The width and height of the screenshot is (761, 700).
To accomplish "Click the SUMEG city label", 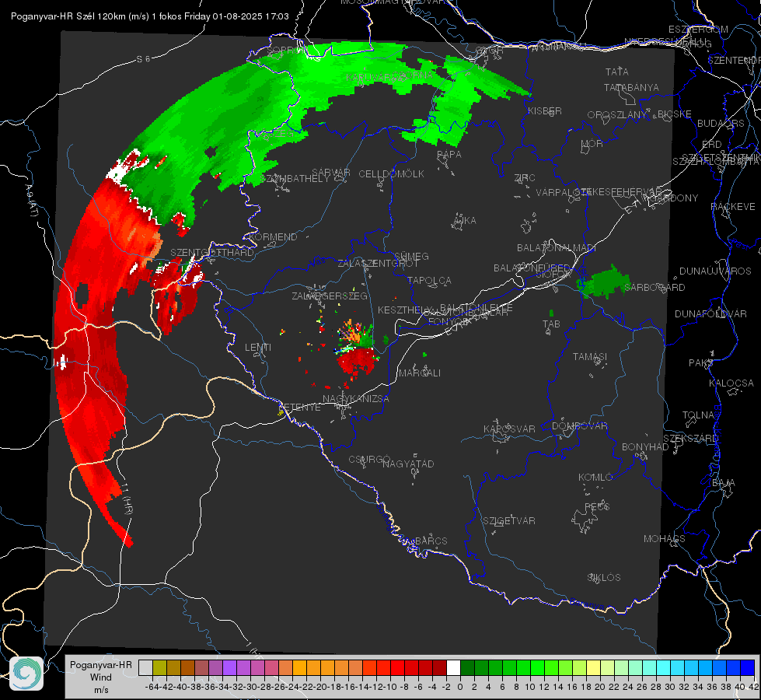I will [411, 257].
